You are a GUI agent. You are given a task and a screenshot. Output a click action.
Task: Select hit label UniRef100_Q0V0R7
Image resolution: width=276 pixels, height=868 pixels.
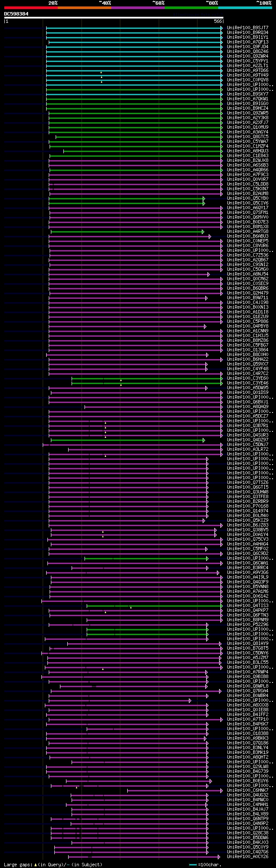[248, 180]
